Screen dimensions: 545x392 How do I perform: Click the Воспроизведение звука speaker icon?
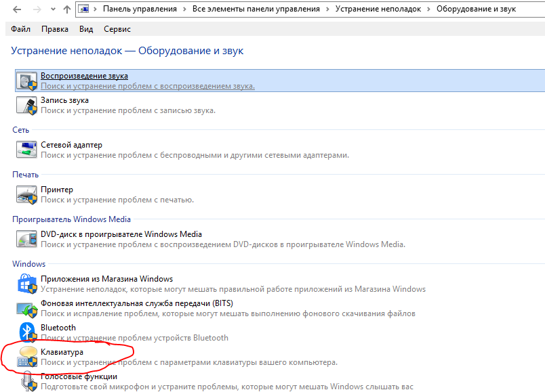[x=26, y=81]
